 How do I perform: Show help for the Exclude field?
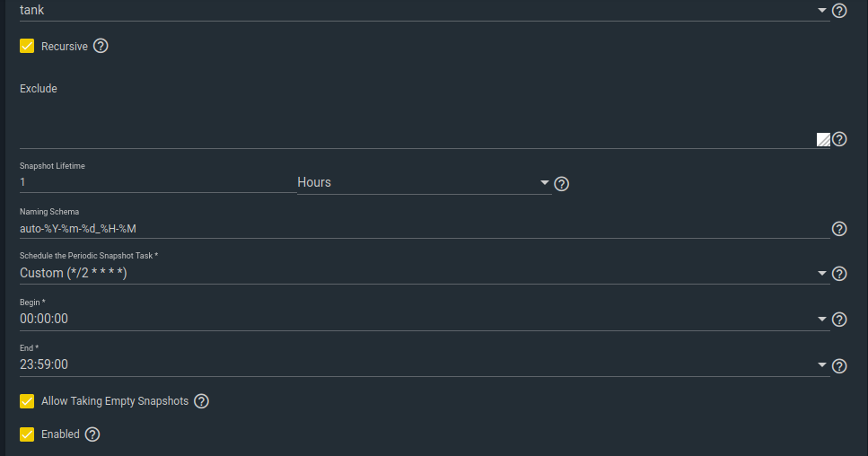coord(839,139)
